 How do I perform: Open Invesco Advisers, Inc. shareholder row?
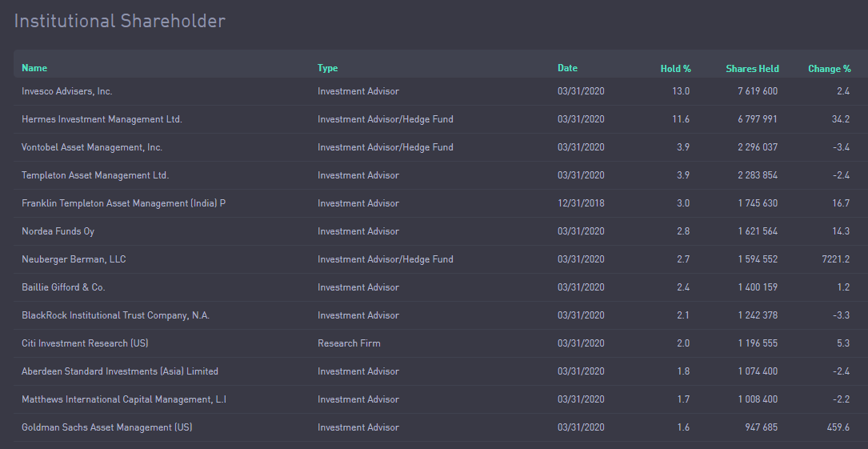pyautogui.click(x=441, y=91)
